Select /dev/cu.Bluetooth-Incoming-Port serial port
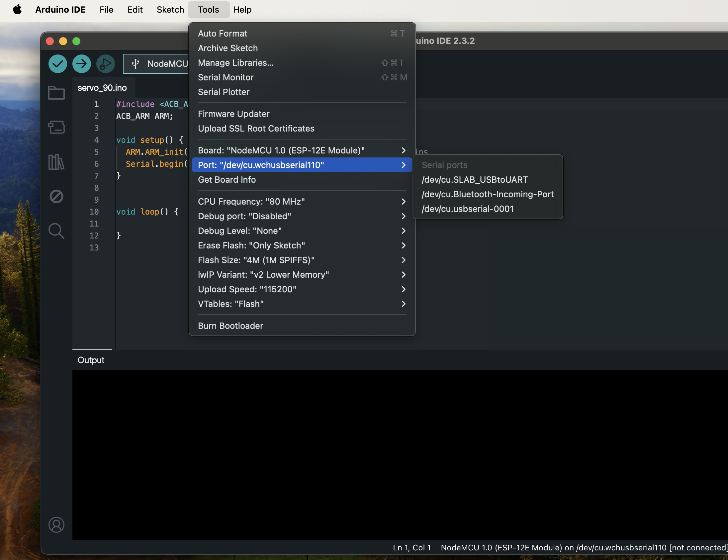The height and width of the screenshot is (560, 728). point(488,194)
